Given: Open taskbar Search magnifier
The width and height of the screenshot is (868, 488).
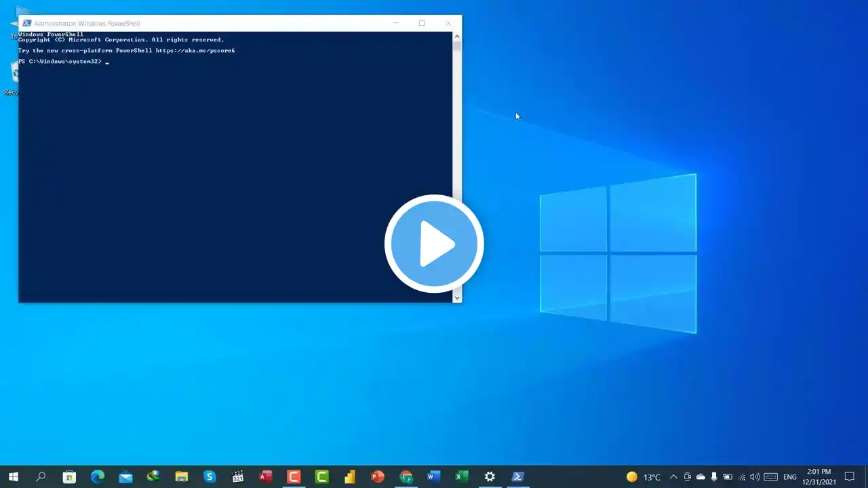Looking at the screenshot, I should (x=41, y=476).
